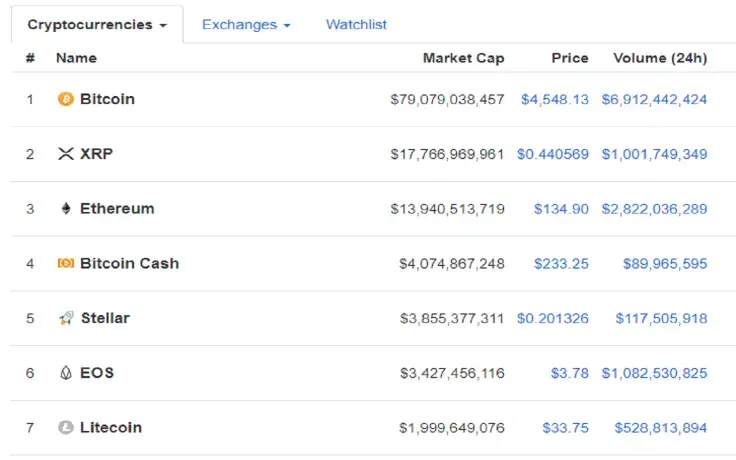The height and width of the screenshot is (460, 736).
Task: Expand the Exchanges dropdown menu
Action: tap(246, 24)
